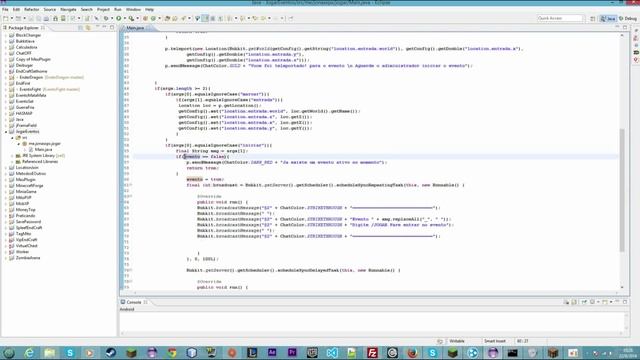
Task: Open FileZilla from the taskbar
Action: click(372, 353)
